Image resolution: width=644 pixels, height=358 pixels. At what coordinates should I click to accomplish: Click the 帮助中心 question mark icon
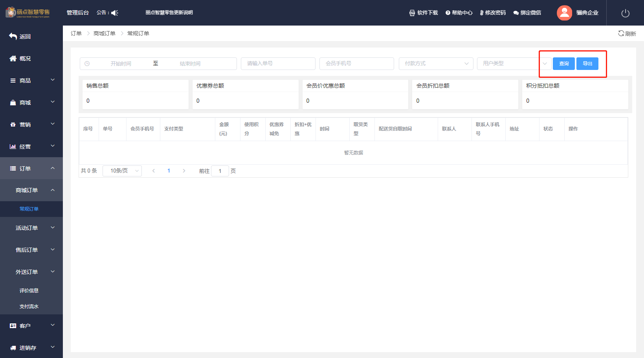click(448, 13)
